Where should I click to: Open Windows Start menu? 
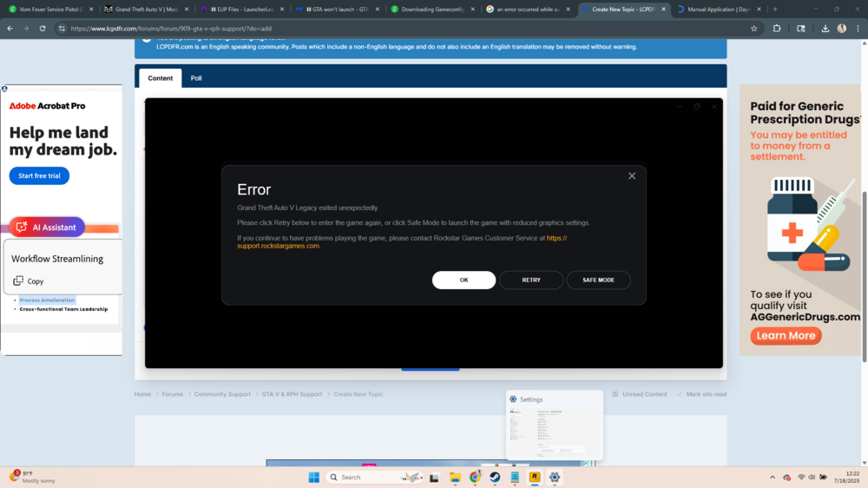coord(314,477)
